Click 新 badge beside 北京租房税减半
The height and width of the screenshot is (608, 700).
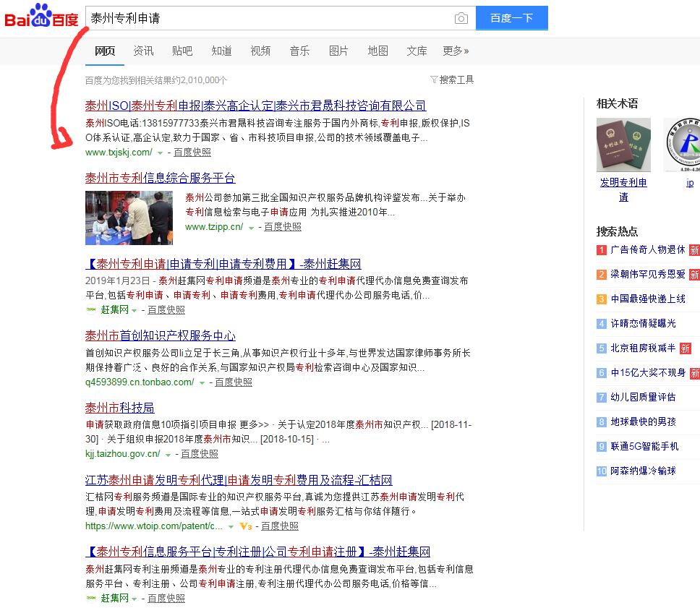686,348
